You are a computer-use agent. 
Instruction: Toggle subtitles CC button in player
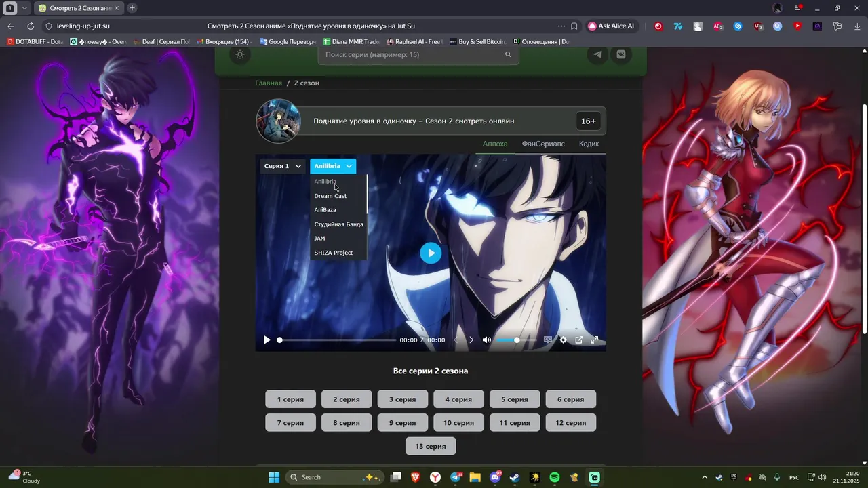(x=548, y=340)
